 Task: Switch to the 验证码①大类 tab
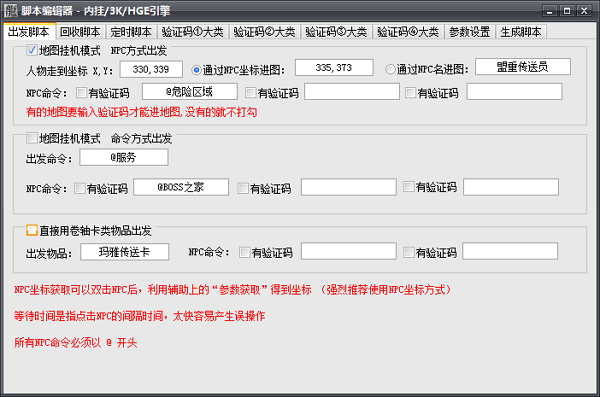(x=192, y=32)
